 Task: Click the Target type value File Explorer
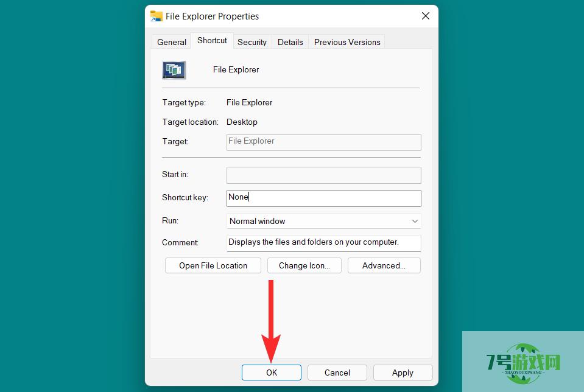(x=249, y=102)
